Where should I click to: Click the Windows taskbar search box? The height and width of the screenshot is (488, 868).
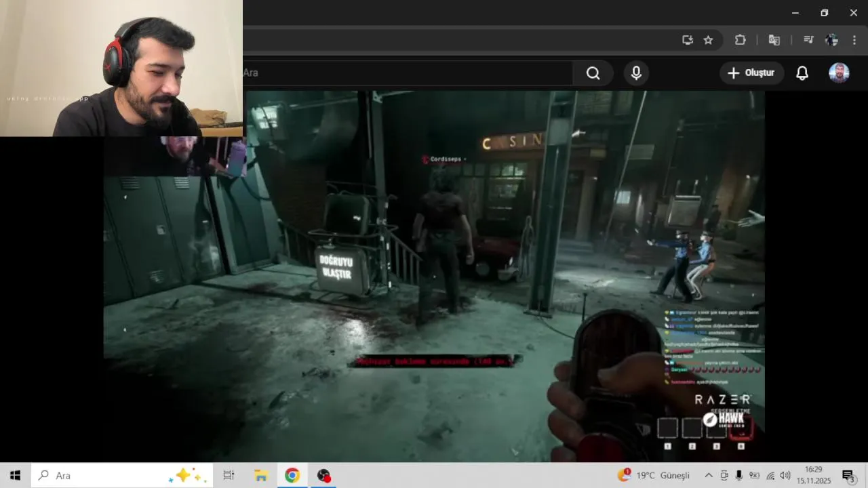(122, 476)
